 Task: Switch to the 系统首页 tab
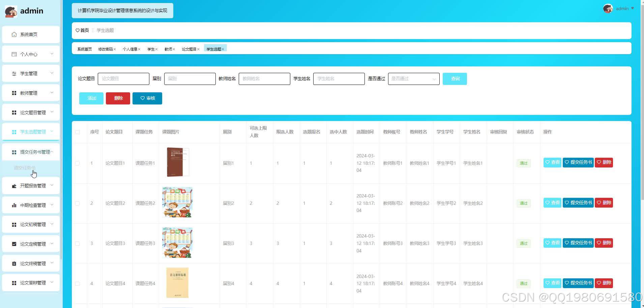(x=85, y=49)
